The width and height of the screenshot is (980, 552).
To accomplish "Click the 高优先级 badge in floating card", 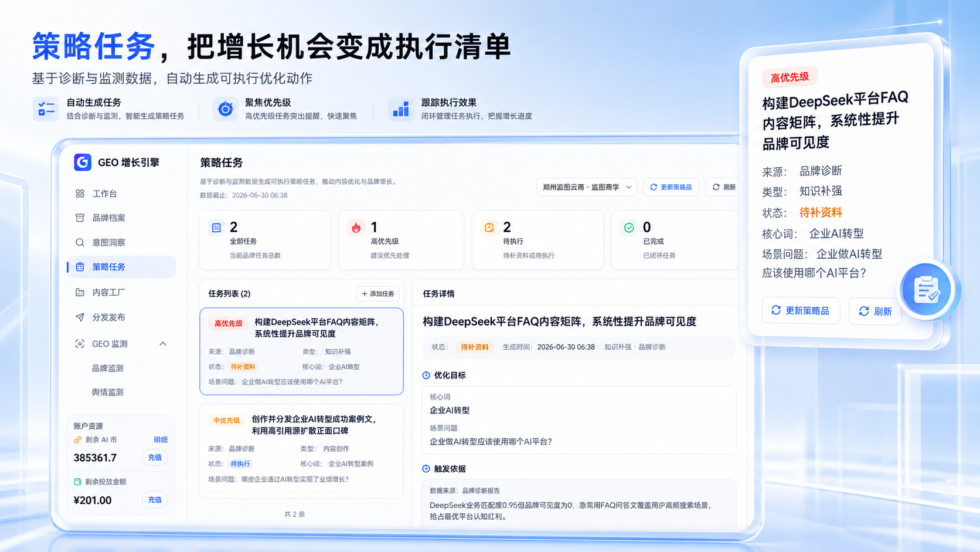I will (x=790, y=77).
